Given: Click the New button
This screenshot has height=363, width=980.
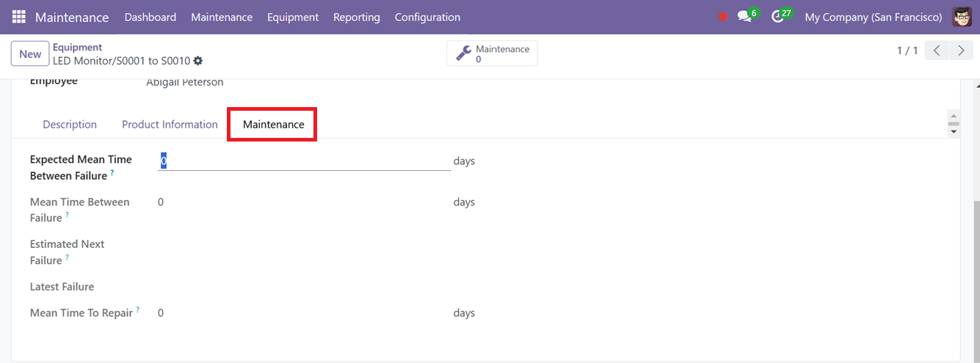Looking at the screenshot, I should click(30, 54).
